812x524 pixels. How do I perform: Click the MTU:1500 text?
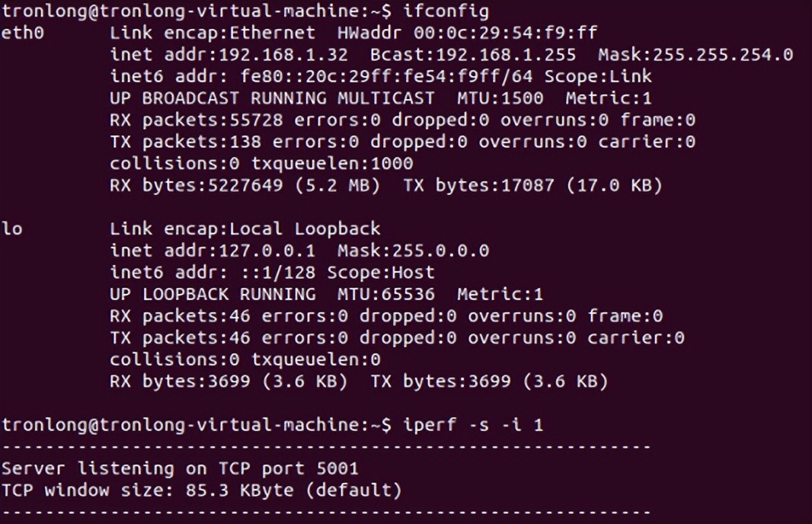500,98
